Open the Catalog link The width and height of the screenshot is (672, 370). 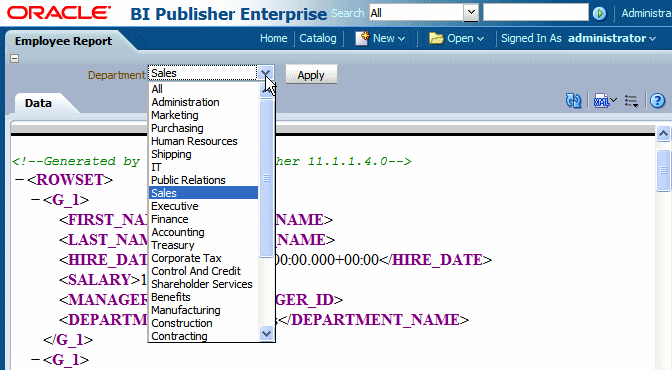point(318,39)
